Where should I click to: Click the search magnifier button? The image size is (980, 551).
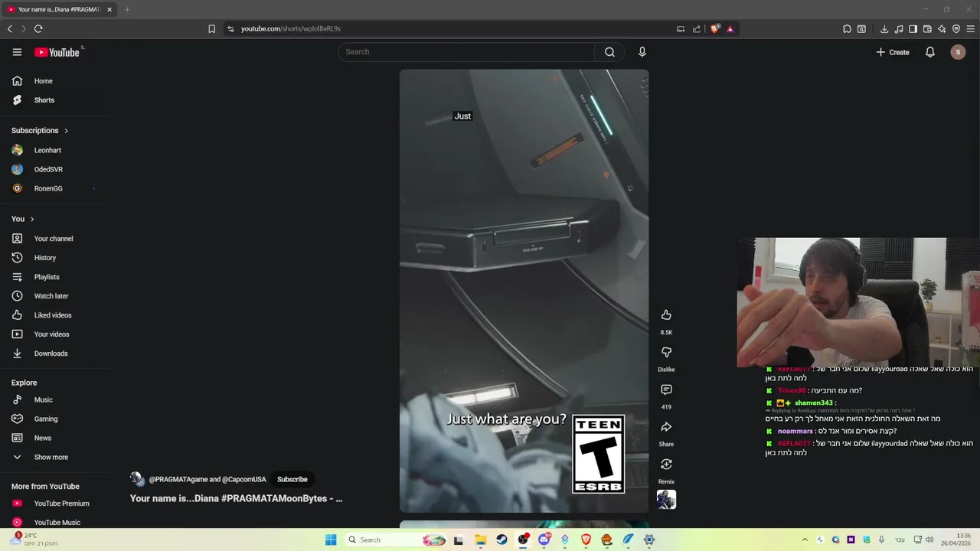[x=609, y=52]
